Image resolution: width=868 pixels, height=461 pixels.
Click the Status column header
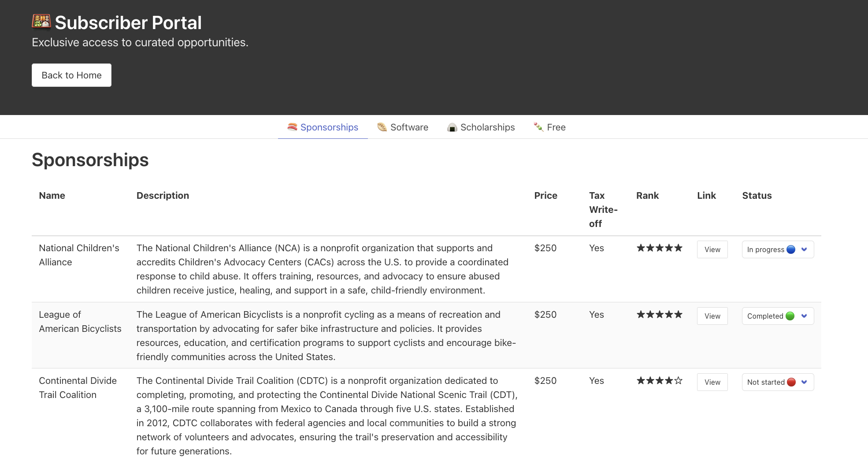click(x=757, y=196)
